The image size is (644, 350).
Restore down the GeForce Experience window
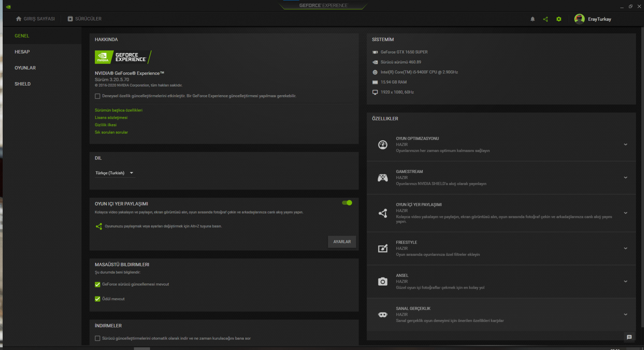(631, 6)
